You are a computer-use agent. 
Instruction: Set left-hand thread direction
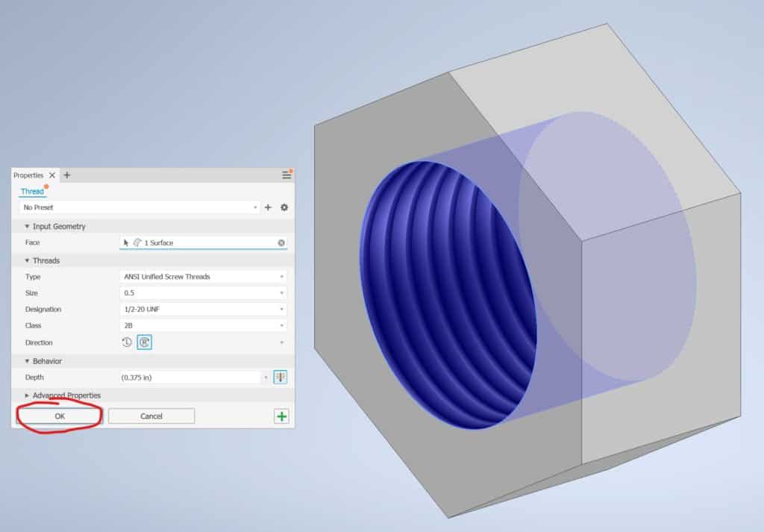127,342
